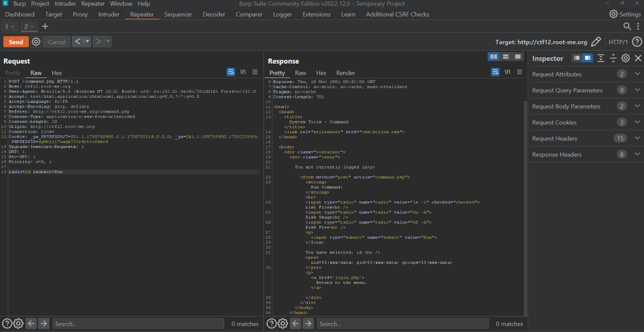Open Additional CSRF Checks tab

click(397, 14)
